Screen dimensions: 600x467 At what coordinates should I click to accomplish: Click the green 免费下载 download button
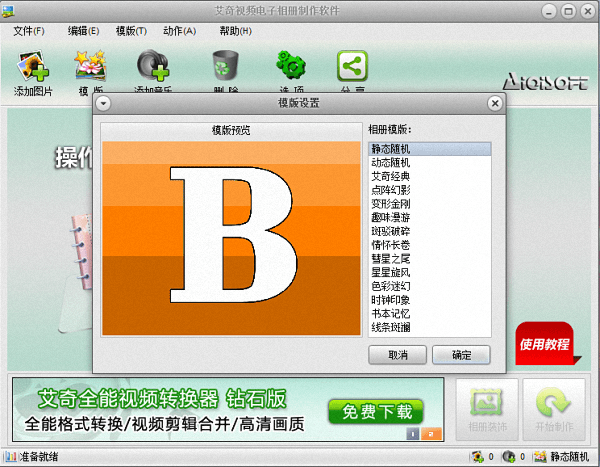tap(376, 411)
